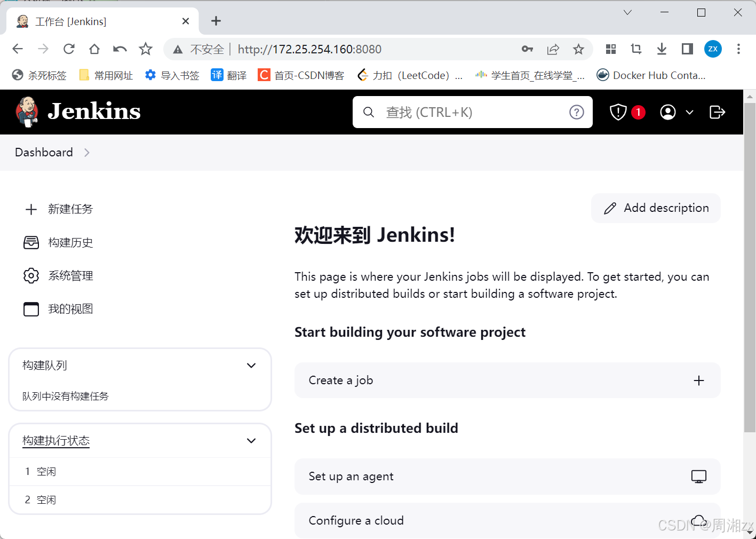
Task: Open the browser extensions grid icon
Action: coord(611,49)
